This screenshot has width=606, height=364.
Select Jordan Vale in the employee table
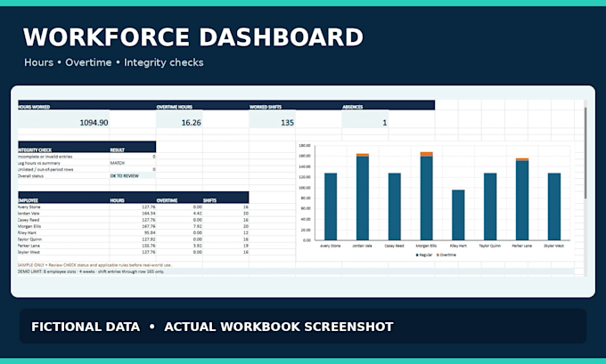[x=29, y=214]
